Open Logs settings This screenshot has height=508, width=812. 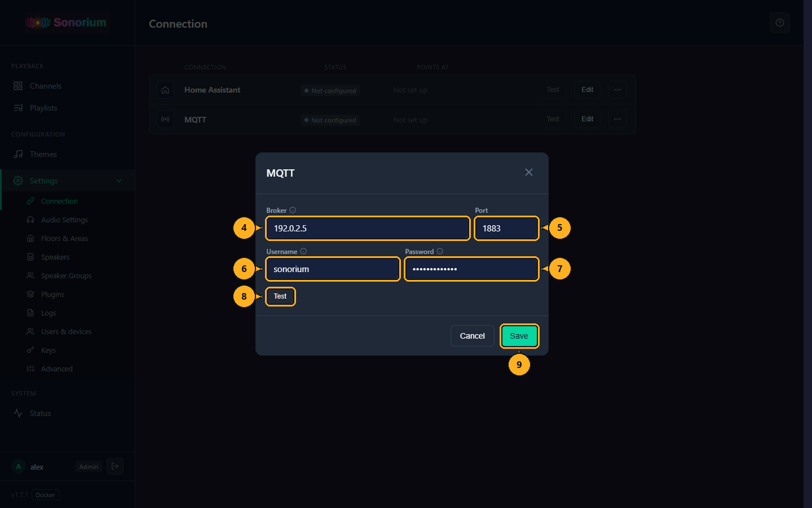click(x=68, y=313)
